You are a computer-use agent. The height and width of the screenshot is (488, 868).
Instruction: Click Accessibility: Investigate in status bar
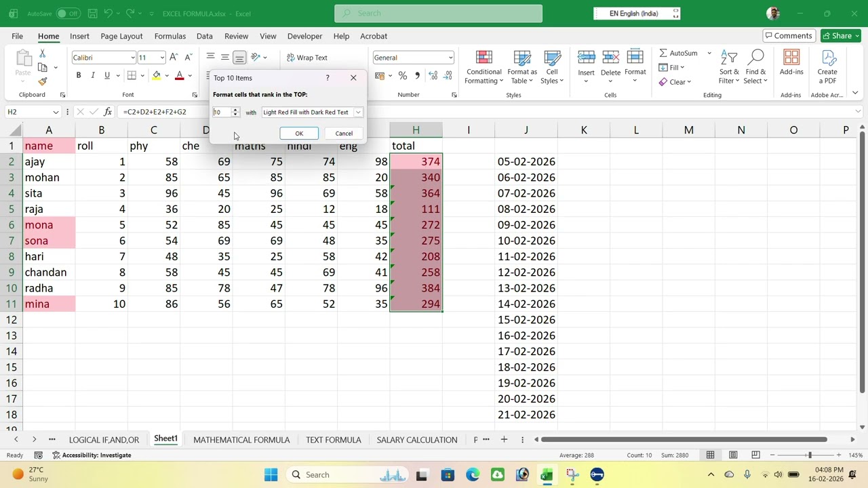tap(92, 455)
